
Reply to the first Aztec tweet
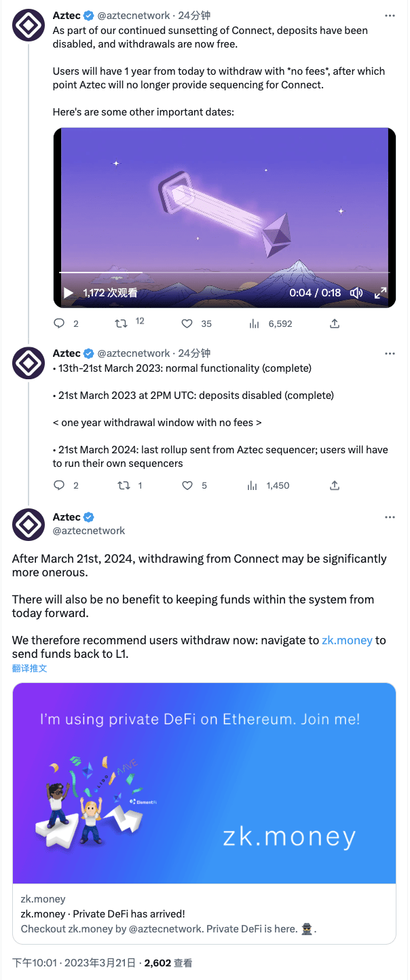pos(59,323)
